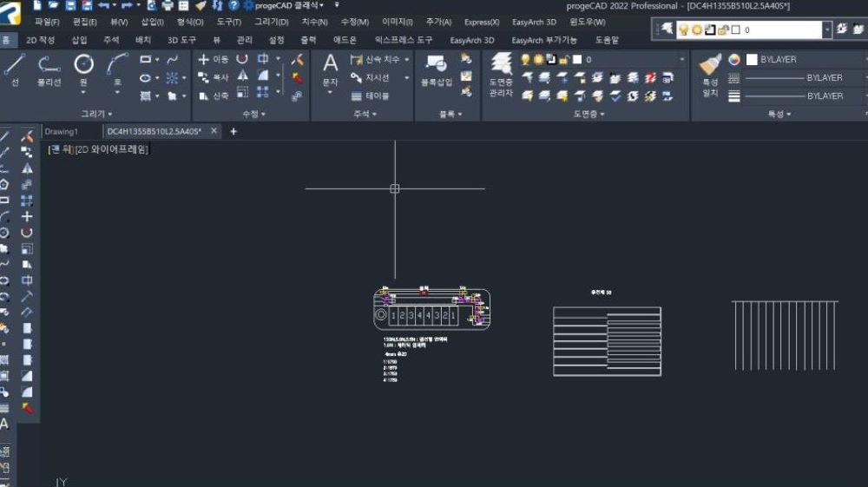Choose the 문자 (Text) annotation tool
Image resolution: width=868 pixels, height=487 pixels.
point(330,68)
